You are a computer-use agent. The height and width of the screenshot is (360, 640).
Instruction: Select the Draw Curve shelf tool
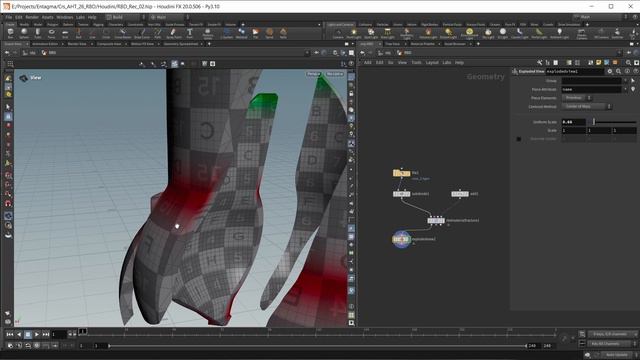(x=142, y=33)
